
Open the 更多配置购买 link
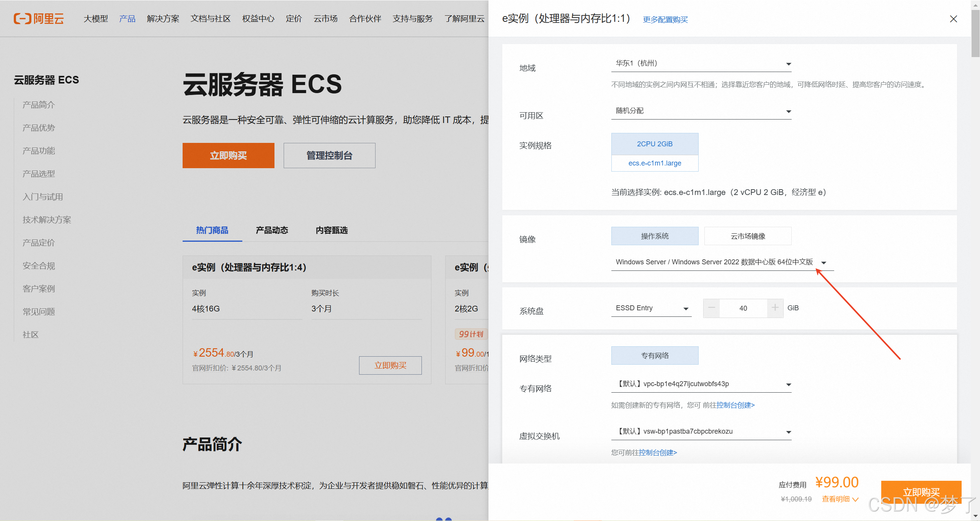coord(665,20)
